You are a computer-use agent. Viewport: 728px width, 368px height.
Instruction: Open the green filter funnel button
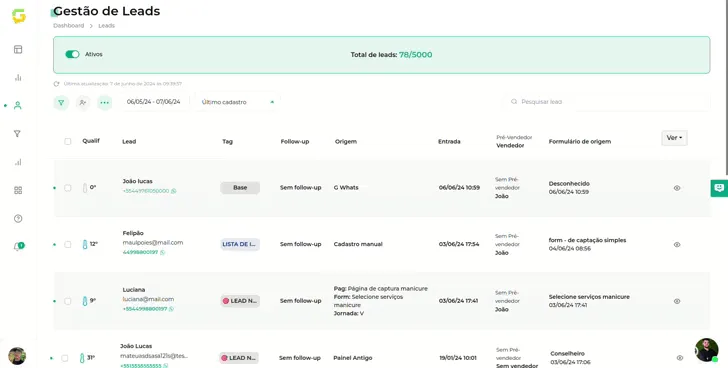click(61, 103)
